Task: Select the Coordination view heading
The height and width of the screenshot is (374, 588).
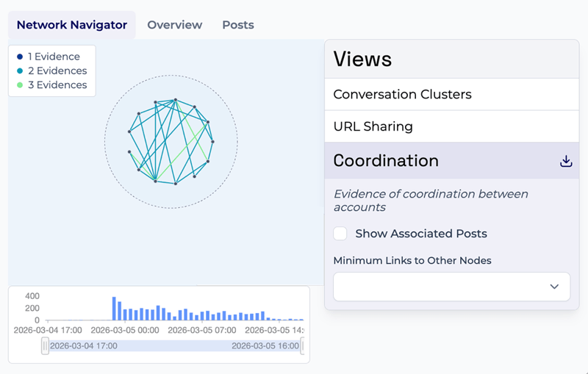Action: click(x=386, y=161)
